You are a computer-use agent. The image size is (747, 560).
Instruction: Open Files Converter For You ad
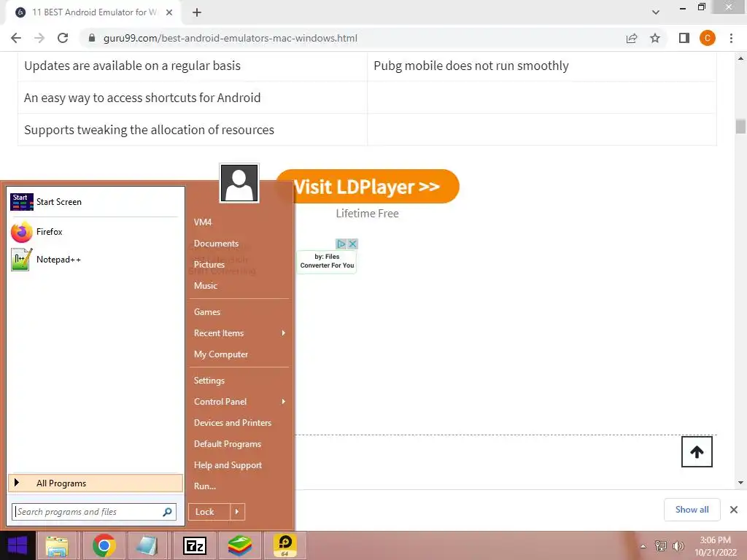click(x=327, y=261)
